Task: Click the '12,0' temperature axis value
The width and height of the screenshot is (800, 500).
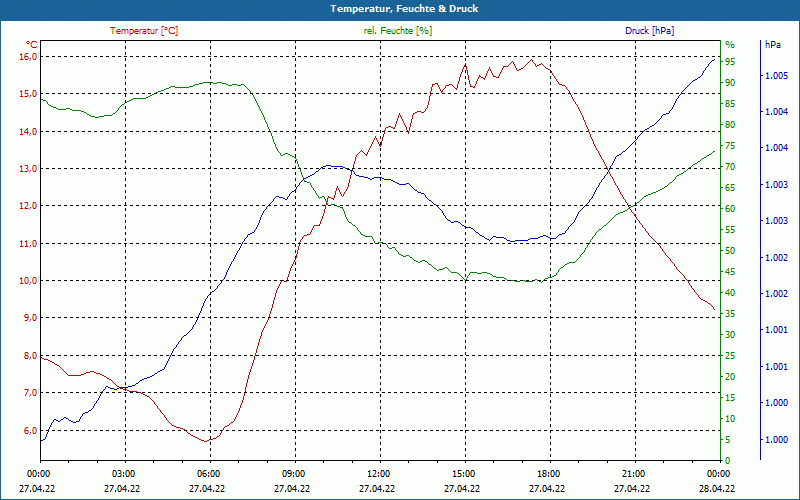Action: coord(29,206)
